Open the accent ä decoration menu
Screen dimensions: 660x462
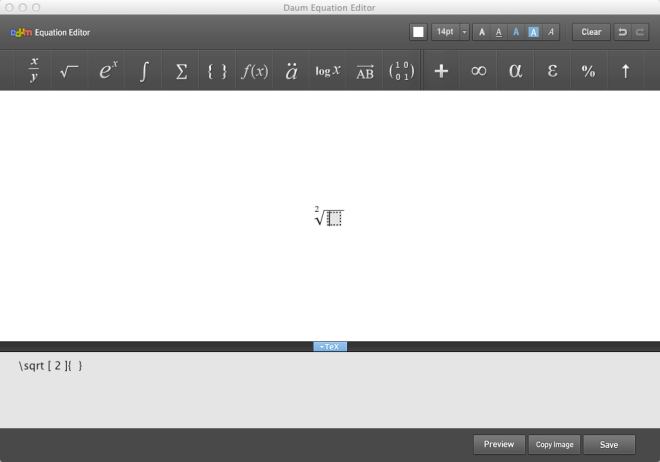(291, 70)
